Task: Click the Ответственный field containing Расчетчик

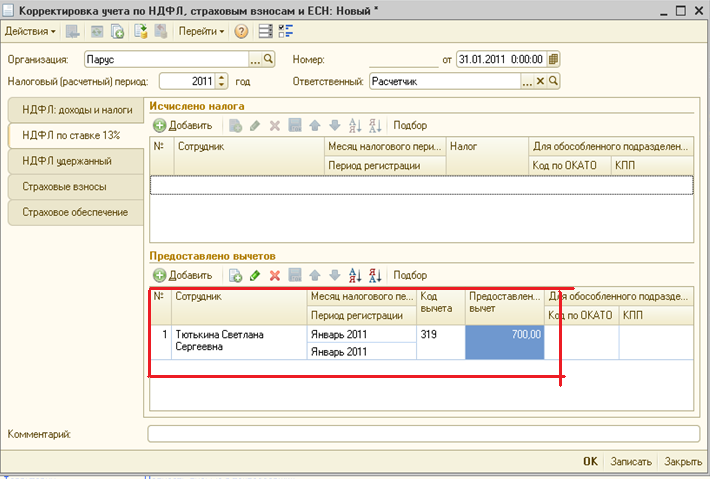Action: (x=445, y=81)
